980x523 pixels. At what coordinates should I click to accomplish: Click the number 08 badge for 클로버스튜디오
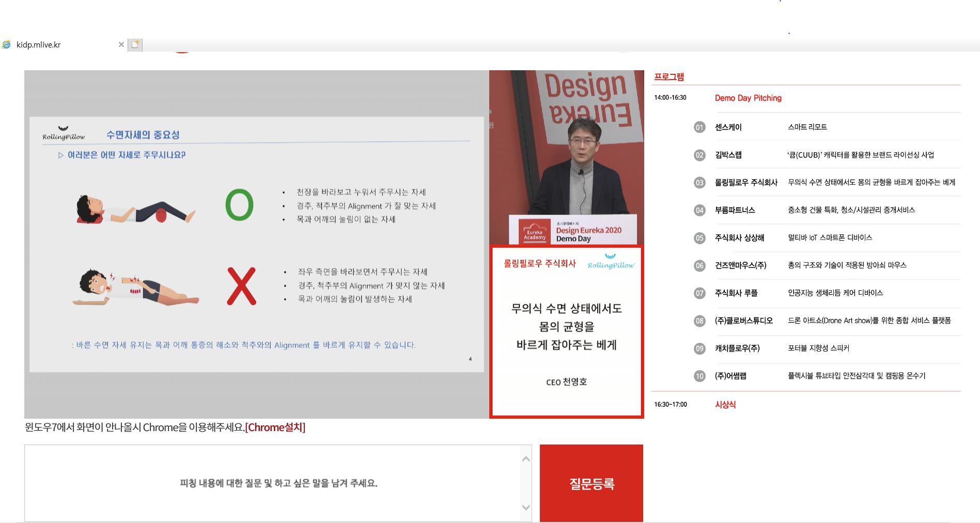point(699,321)
